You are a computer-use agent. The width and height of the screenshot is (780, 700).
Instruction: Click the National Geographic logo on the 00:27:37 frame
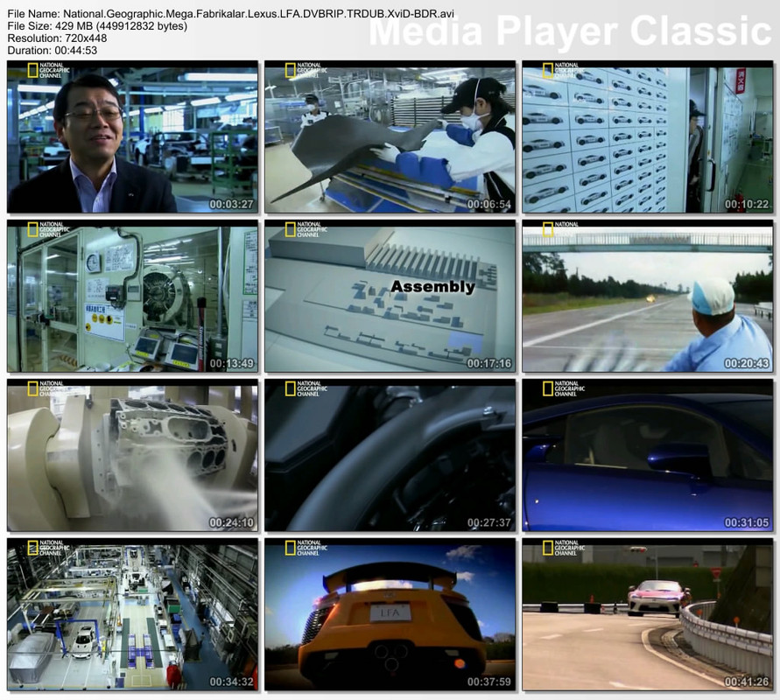(306, 388)
